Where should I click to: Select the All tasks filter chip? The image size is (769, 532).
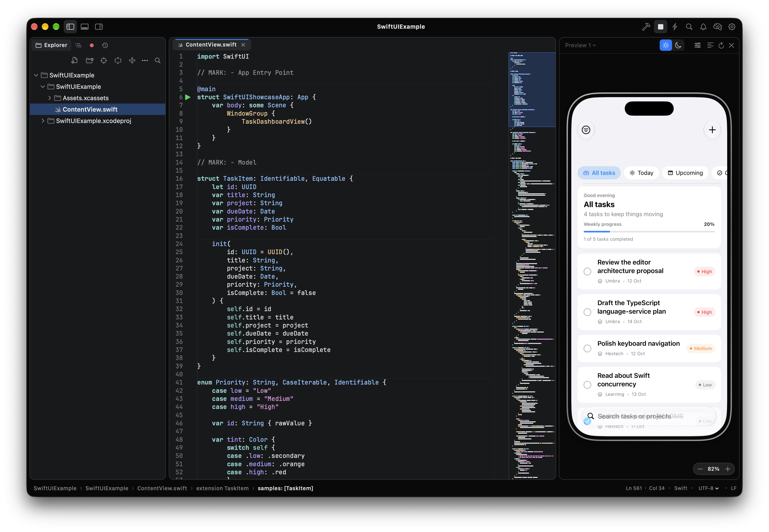click(x=599, y=173)
